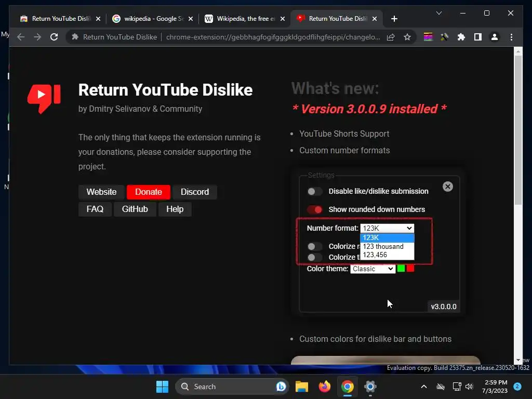Toggle Show rounded down numbers switch
The width and height of the screenshot is (532, 399).
pos(314,210)
